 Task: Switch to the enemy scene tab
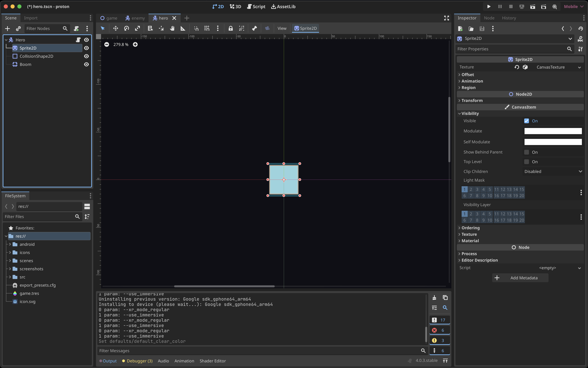point(135,18)
